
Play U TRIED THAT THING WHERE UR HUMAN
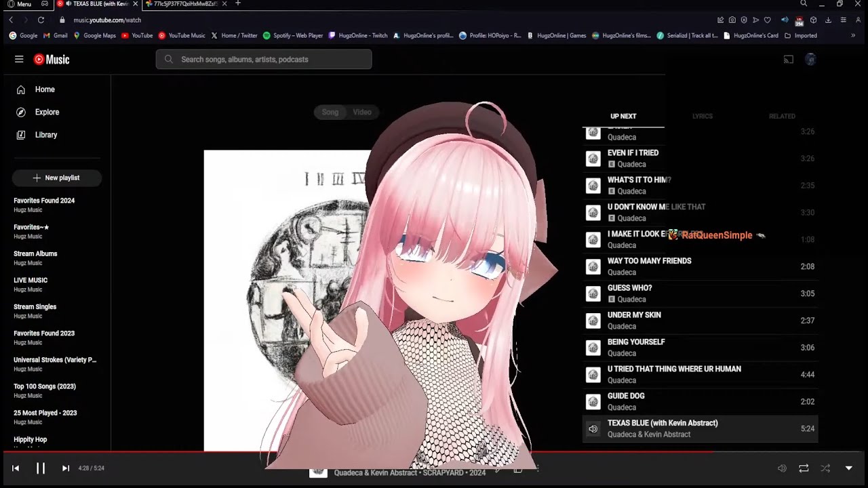coord(701,375)
